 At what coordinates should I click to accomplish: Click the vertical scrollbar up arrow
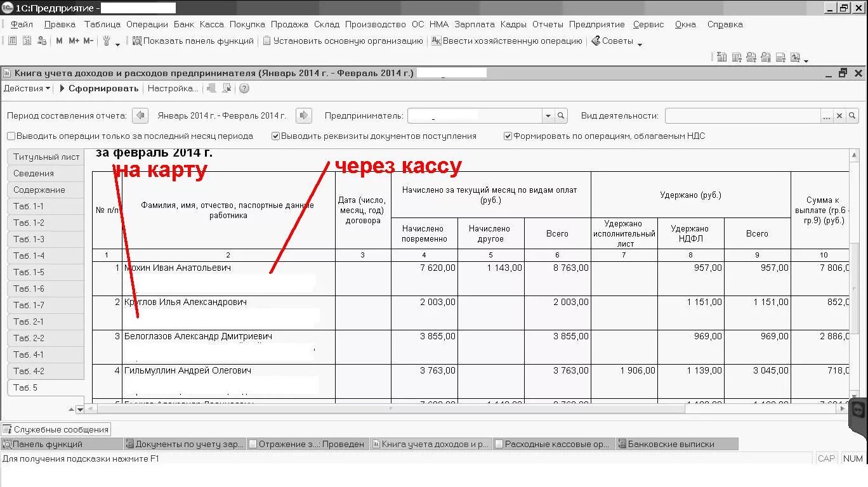tap(854, 155)
